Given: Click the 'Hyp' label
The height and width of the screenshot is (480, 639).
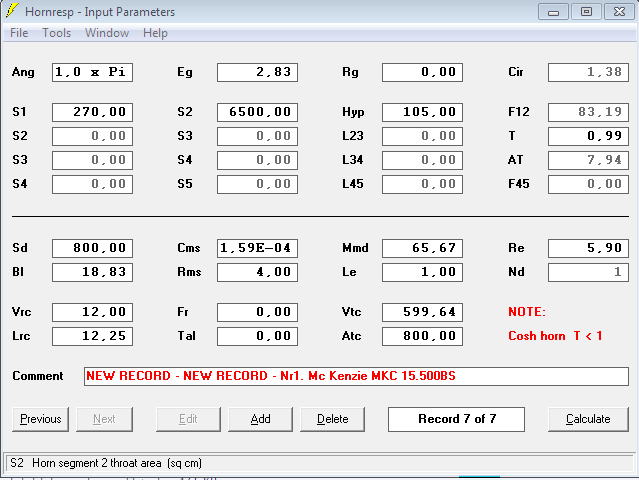Looking at the screenshot, I should pos(353,112).
